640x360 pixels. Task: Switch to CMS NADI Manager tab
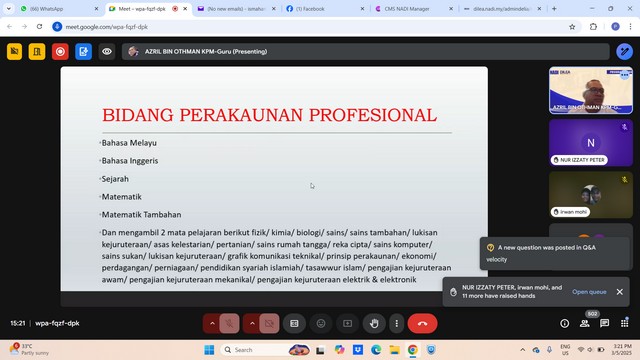(413, 9)
